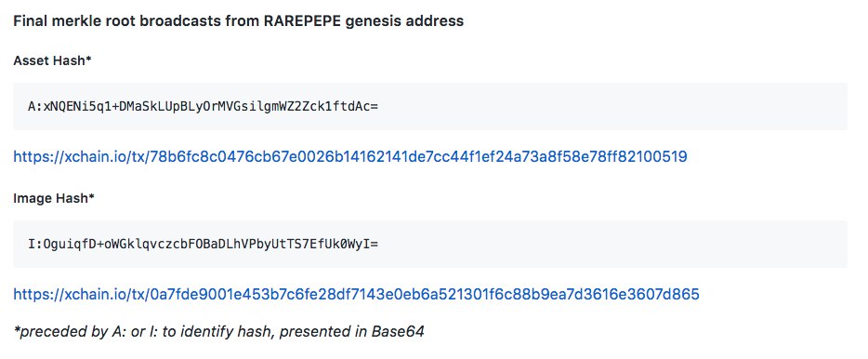
Task: Click empty space inside the image hash code block
Action: 609,244
